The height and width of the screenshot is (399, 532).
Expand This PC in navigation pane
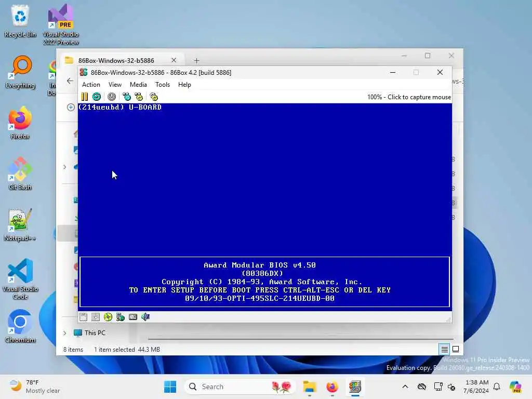[x=64, y=333]
